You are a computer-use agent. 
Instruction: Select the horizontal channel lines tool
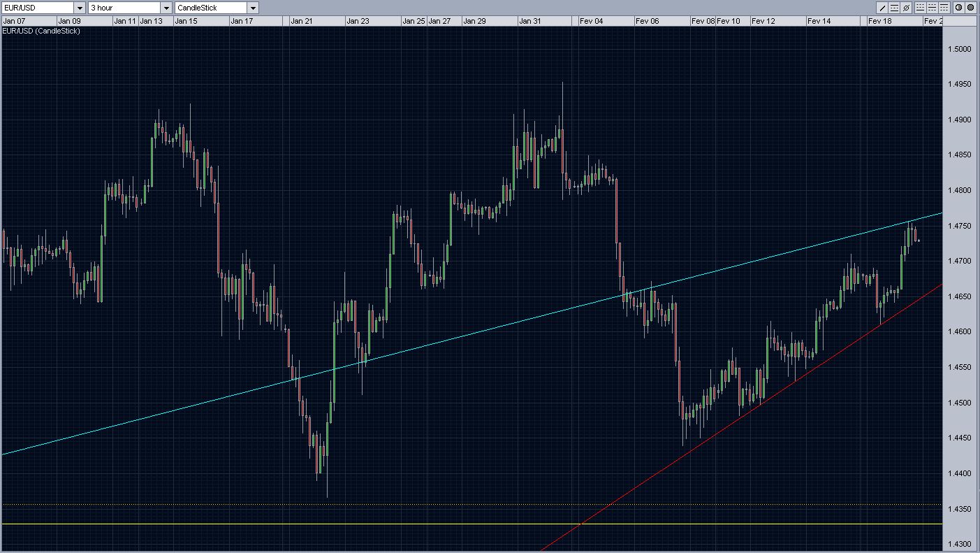pos(894,8)
